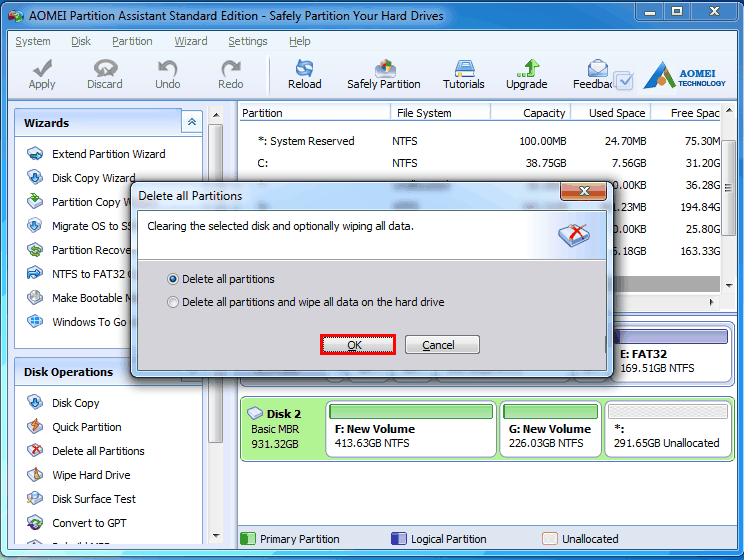Image resolution: width=744 pixels, height=560 pixels.
Task: Select Disk 2 drive icon
Action: [255, 413]
